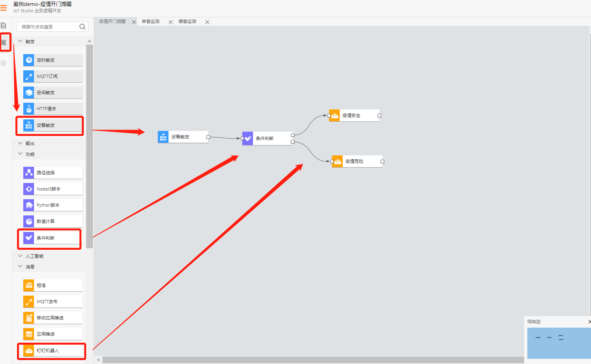Click the 路径选择 palette item label
The width and height of the screenshot is (591, 364).
click(x=45, y=173)
